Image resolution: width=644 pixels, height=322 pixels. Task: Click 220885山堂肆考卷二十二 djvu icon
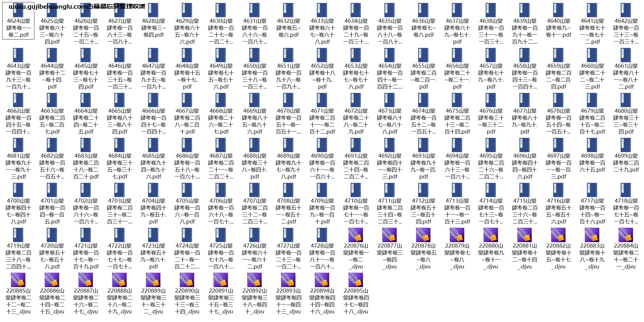[18, 280]
